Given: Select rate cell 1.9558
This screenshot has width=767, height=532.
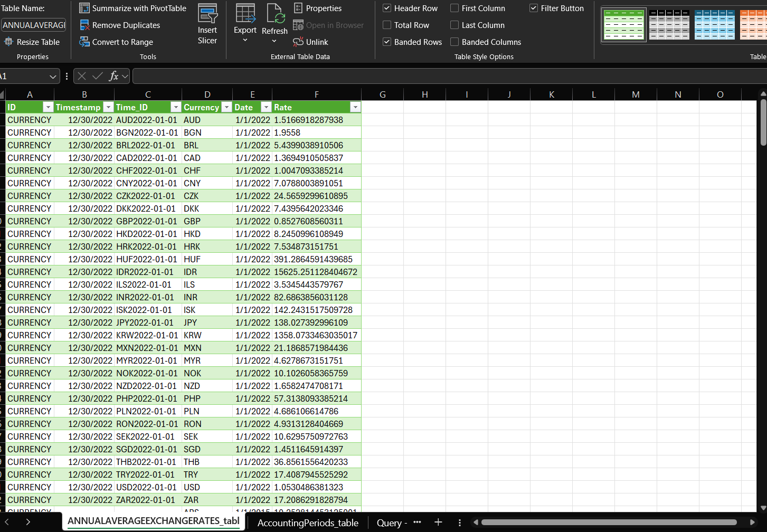Looking at the screenshot, I should (x=316, y=132).
